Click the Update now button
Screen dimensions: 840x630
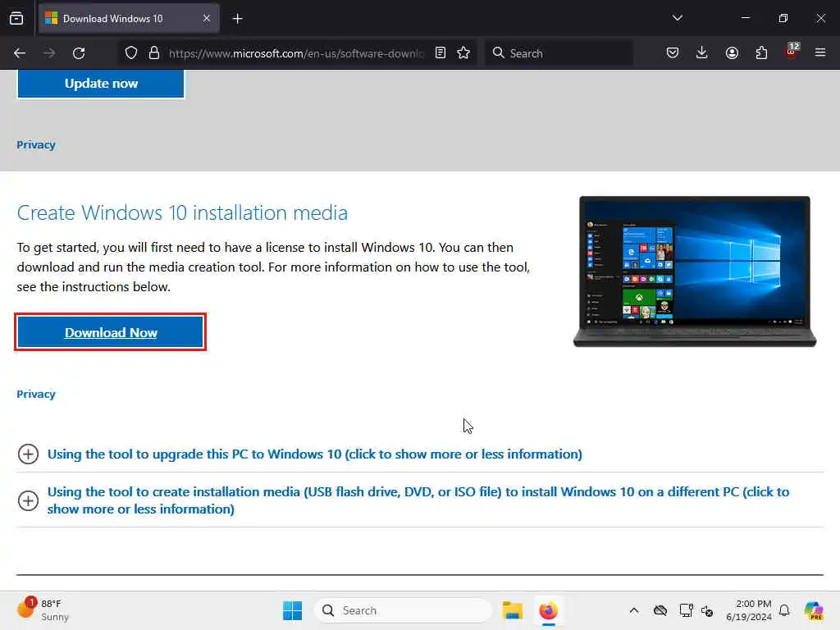(x=101, y=84)
